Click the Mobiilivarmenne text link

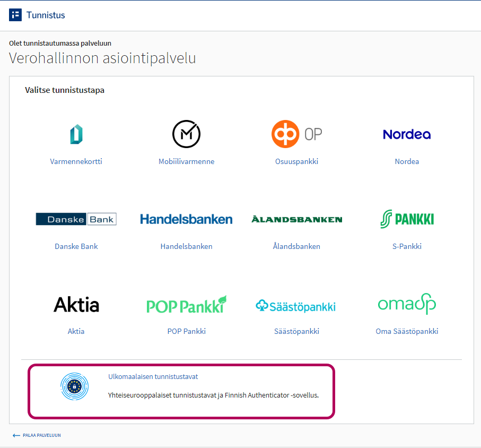(186, 161)
